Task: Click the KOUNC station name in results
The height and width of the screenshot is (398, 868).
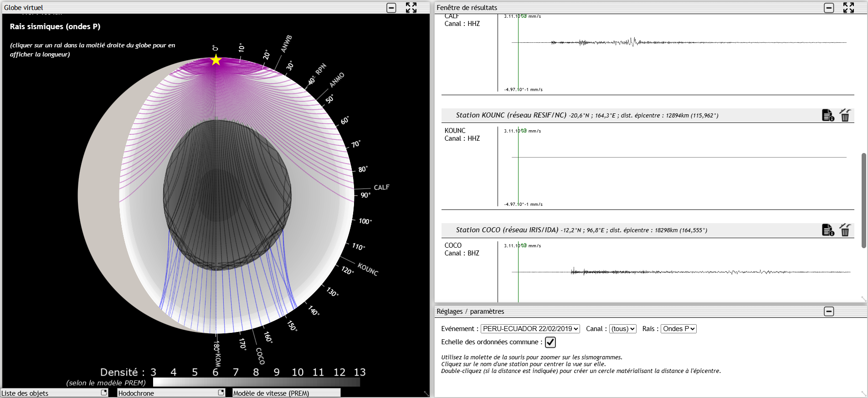Action: pyautogui.click(x=455, y=131)
